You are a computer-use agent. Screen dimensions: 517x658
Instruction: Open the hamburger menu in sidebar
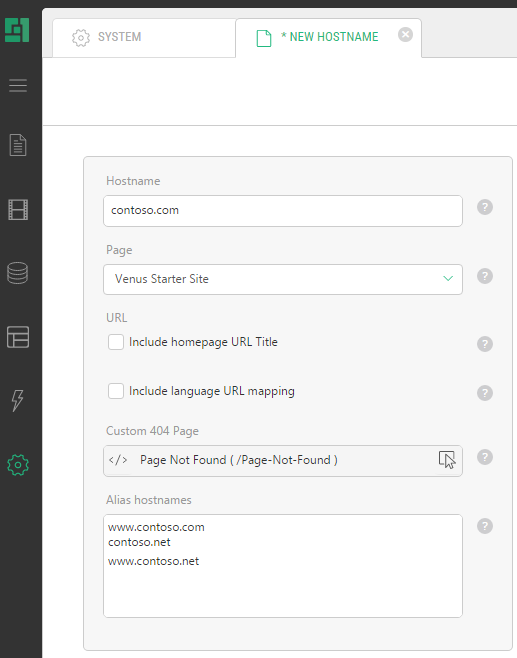click(x=18, y=86)
